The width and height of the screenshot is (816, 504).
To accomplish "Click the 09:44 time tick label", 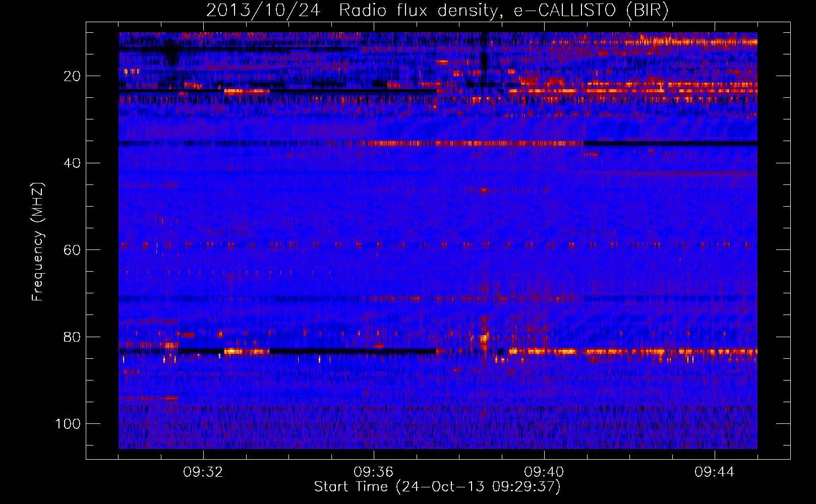I will click(x=715, y=472).
